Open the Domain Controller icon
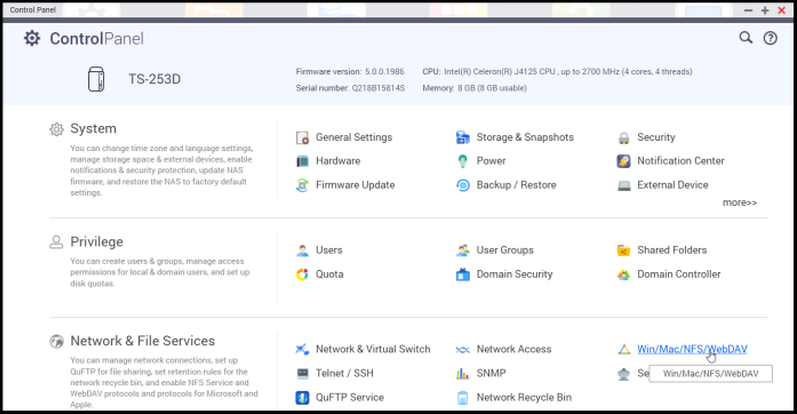The width and height of the screenshot is (797, 414). tap(624, 275)
